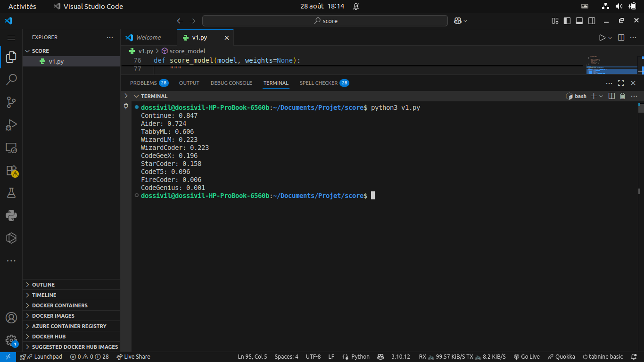Go back in navigation history

point(180,21)
